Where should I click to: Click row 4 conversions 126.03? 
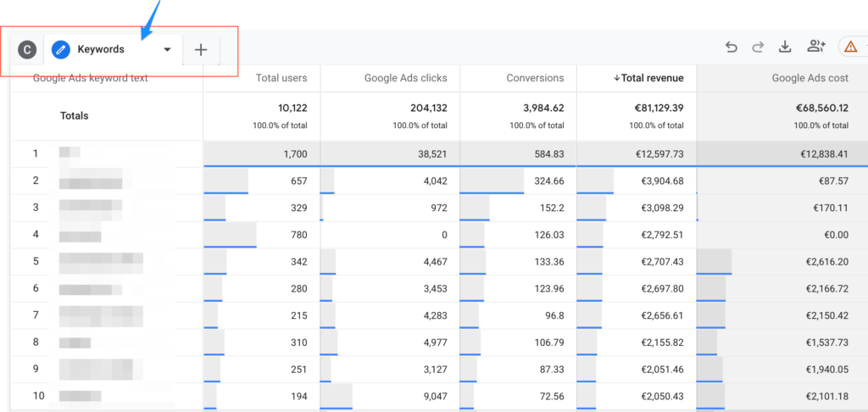548,235
